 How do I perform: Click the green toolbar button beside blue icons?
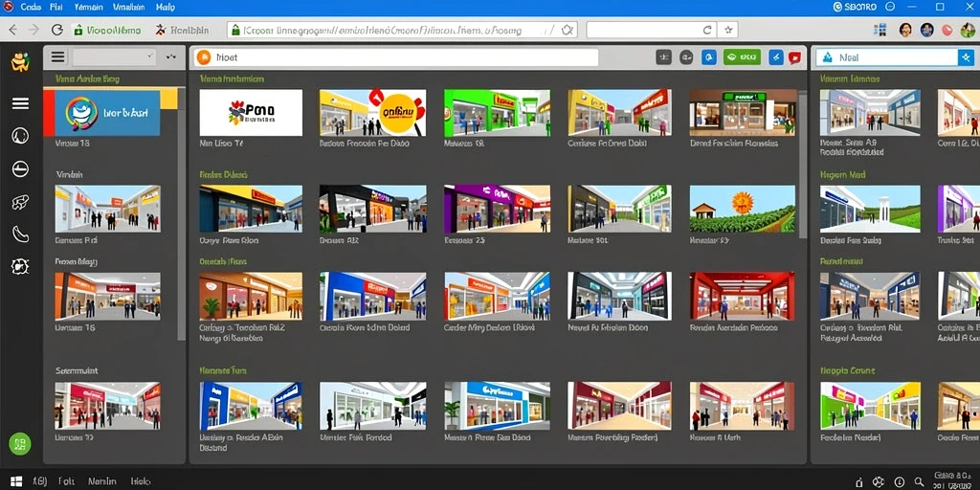pos(742,57)
